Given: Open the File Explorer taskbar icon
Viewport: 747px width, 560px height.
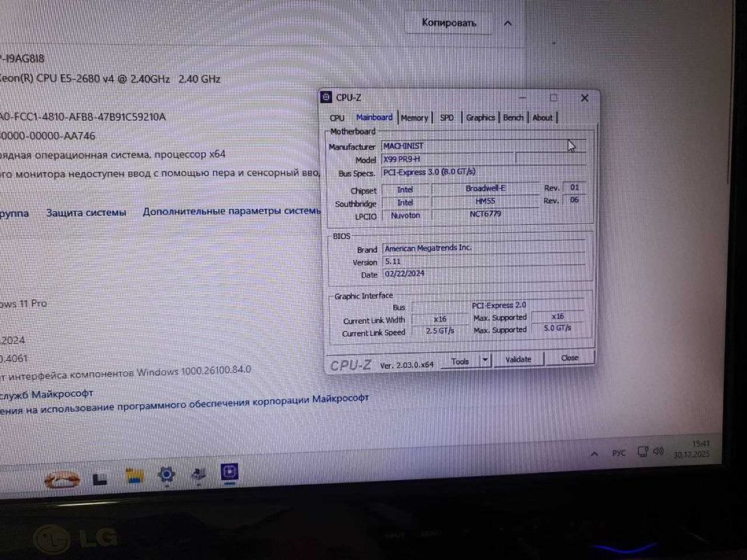Looking at the screenshot, I should [135, 477].
